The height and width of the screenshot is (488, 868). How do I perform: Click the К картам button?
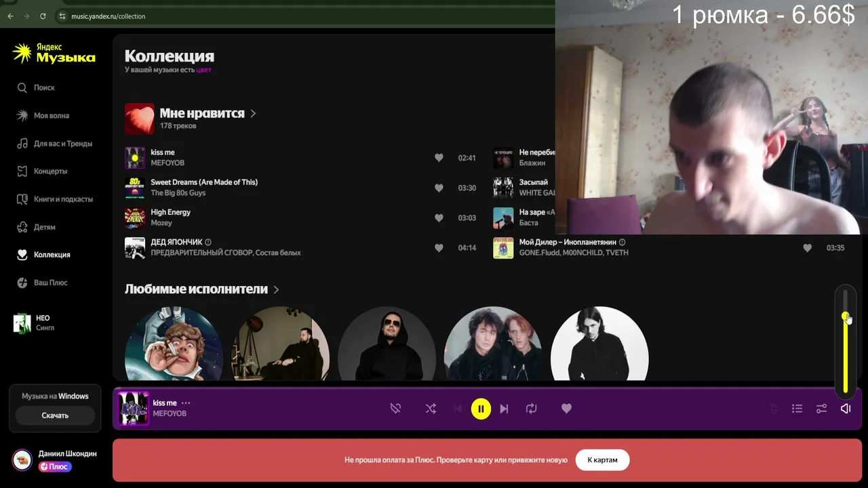(602, 460)
